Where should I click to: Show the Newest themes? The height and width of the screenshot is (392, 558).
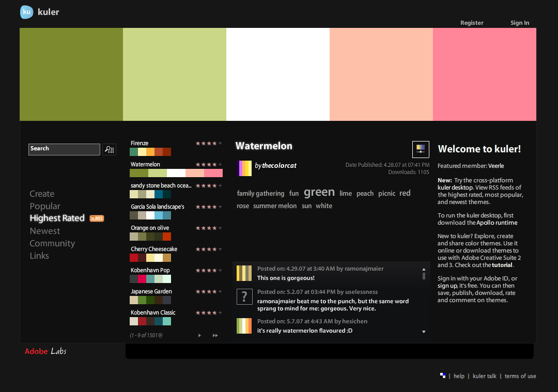pos(45,231)
